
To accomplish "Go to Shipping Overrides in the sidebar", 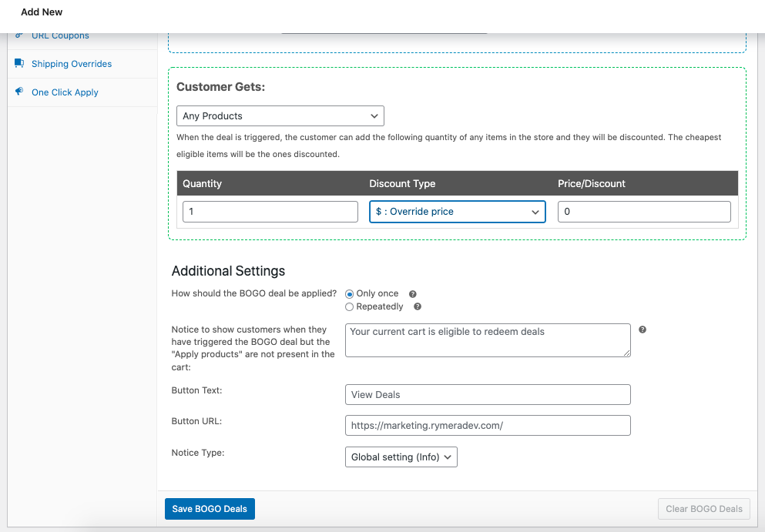I will pos(72,64).
